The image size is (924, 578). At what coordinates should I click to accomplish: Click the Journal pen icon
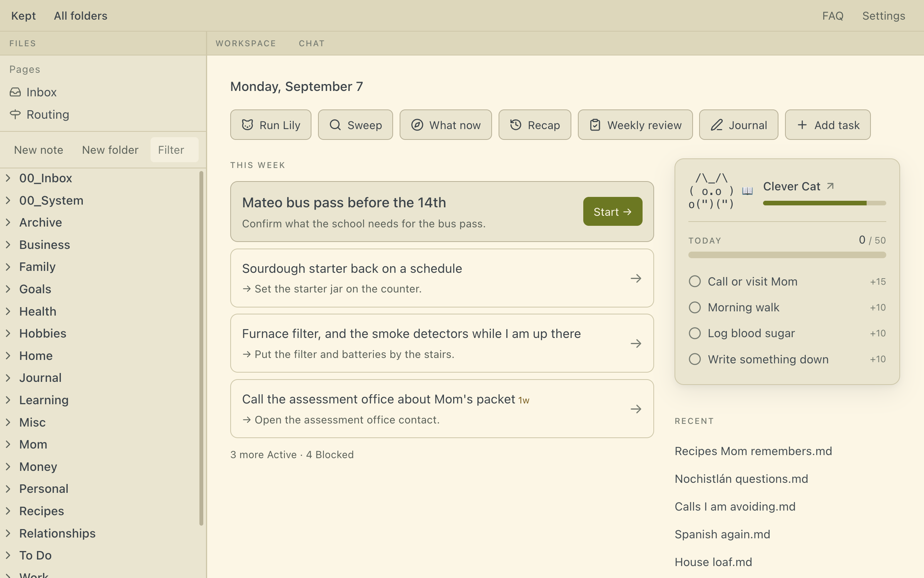(x=716, y=125)
